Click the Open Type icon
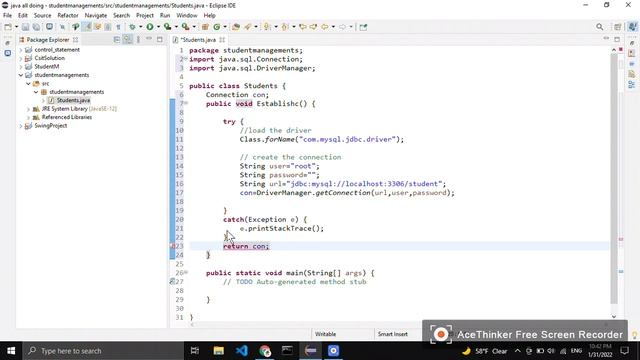Screen dimensions: 640x360 (236, 27)
